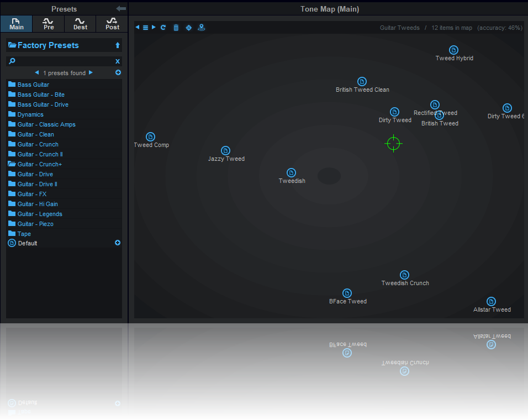
Task: Switch to the Post tab
Action: click(x=112, y=24)
